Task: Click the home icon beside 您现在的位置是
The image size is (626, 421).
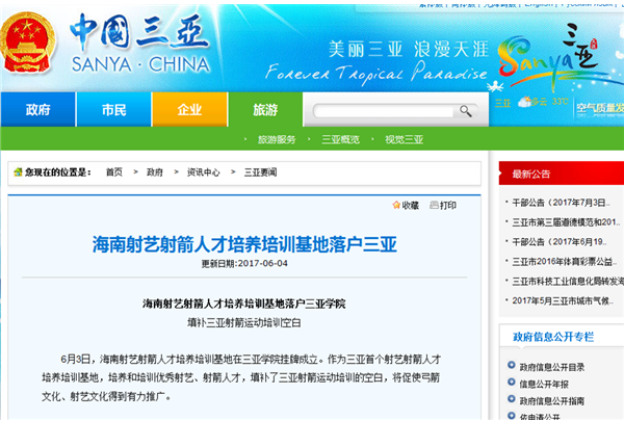Action: [x=18, y=172]
